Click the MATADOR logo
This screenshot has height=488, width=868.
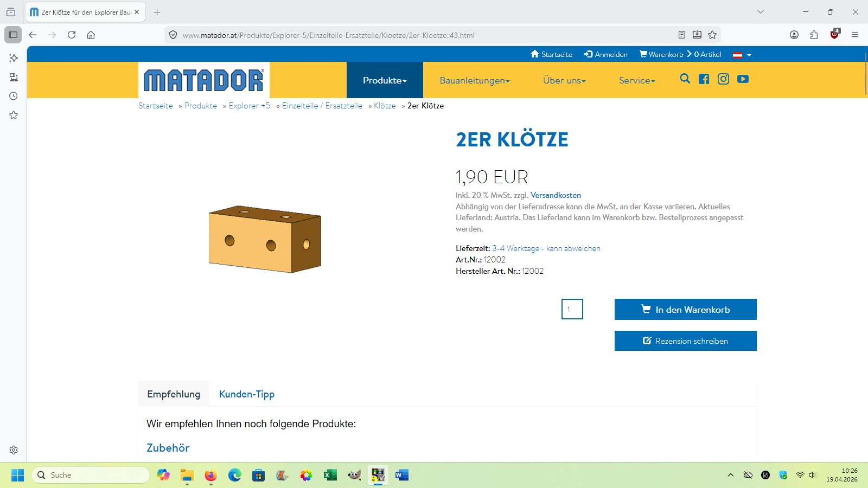(x=204, y=80)
